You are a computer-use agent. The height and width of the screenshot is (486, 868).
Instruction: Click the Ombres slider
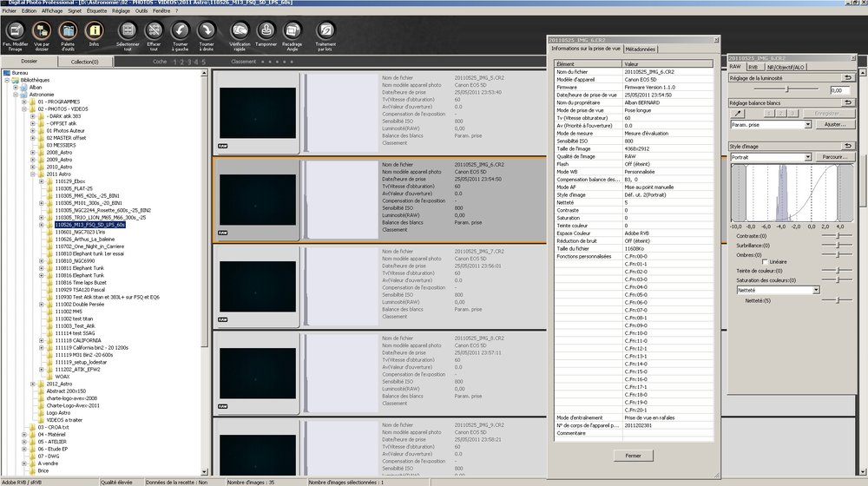[837, 254]
